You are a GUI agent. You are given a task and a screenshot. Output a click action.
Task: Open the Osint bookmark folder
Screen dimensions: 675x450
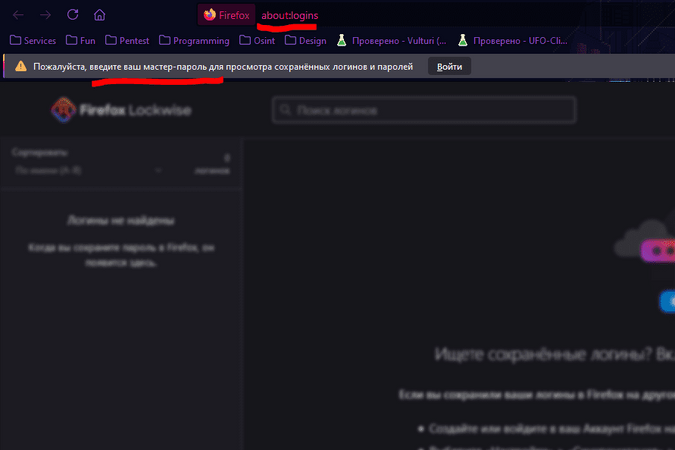coord(257,40)
